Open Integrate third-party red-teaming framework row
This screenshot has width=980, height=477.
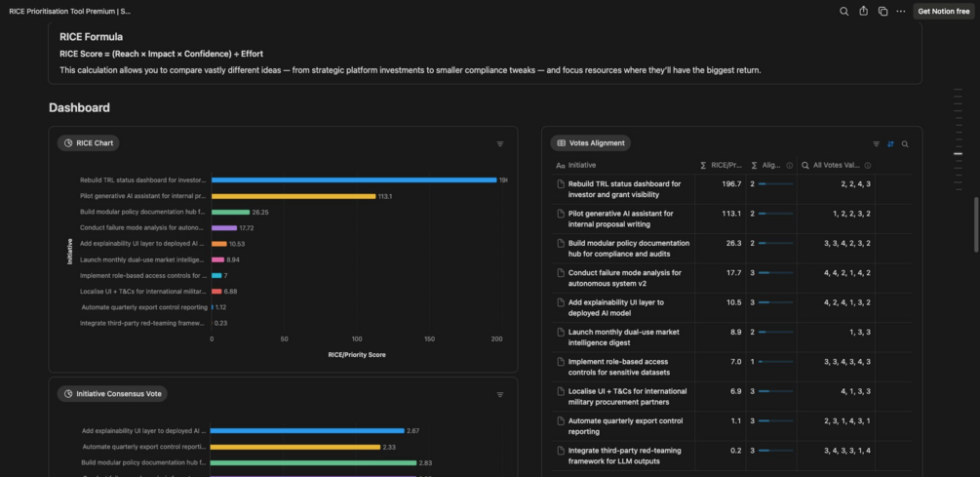click(x=624, y=456)
